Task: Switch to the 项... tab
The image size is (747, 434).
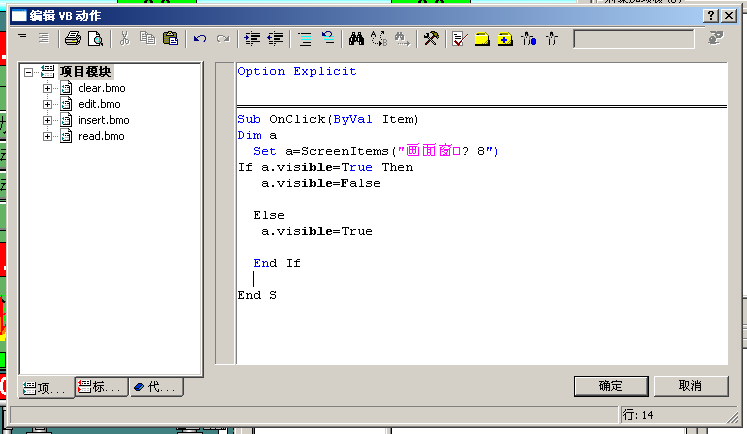Action: [x=46, y=388]
